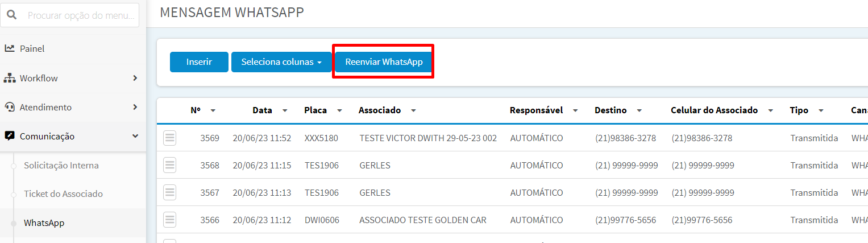Click the search magnifier icon in sidebar
Screen dimensions: 868x243
(x=11, y=15)
